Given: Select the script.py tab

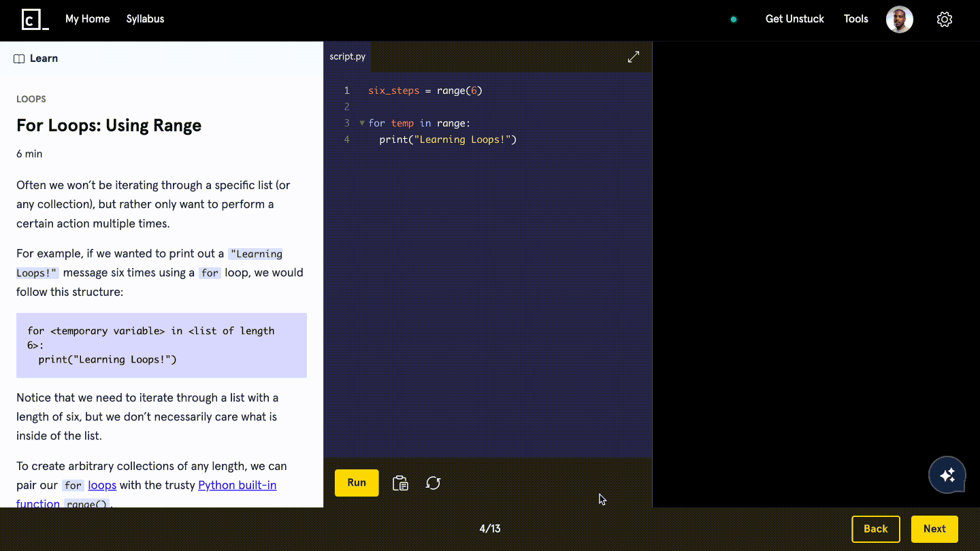Looking at the screenshot, I should [348, 57].
